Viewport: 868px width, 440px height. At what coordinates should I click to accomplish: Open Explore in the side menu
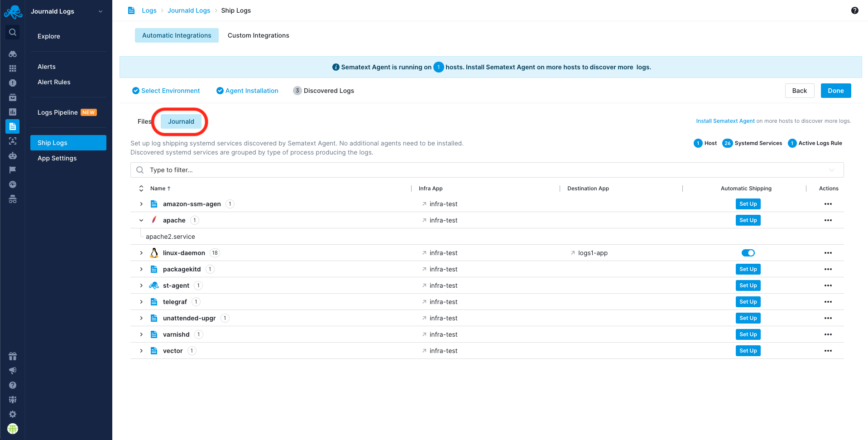click(x=49, y=36)
